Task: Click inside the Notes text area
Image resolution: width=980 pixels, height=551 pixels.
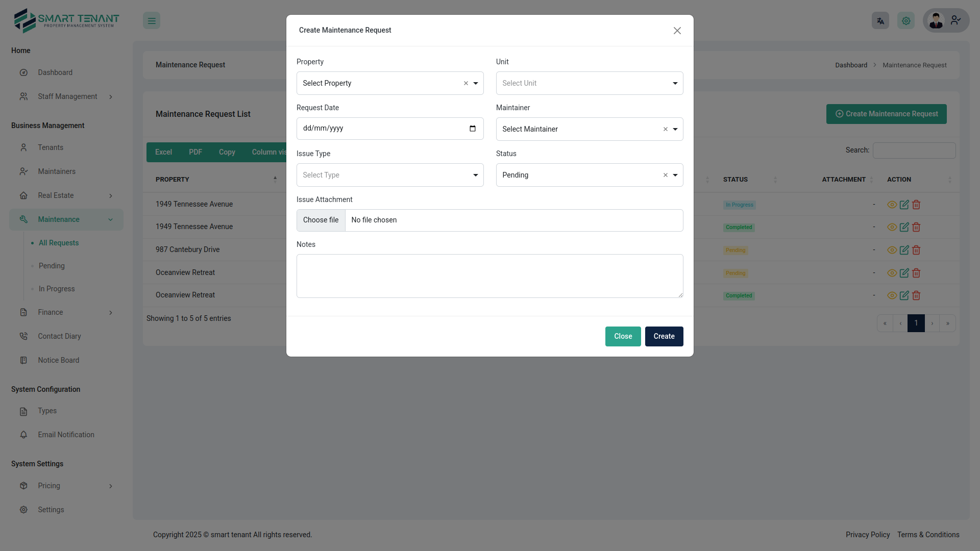Action: click(489, 275)
